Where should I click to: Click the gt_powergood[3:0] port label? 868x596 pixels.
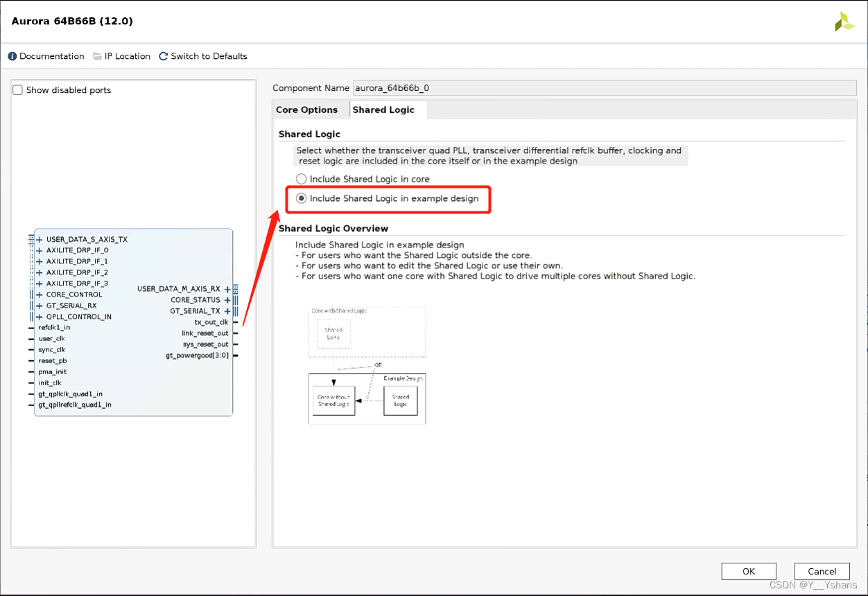point(197,356)
